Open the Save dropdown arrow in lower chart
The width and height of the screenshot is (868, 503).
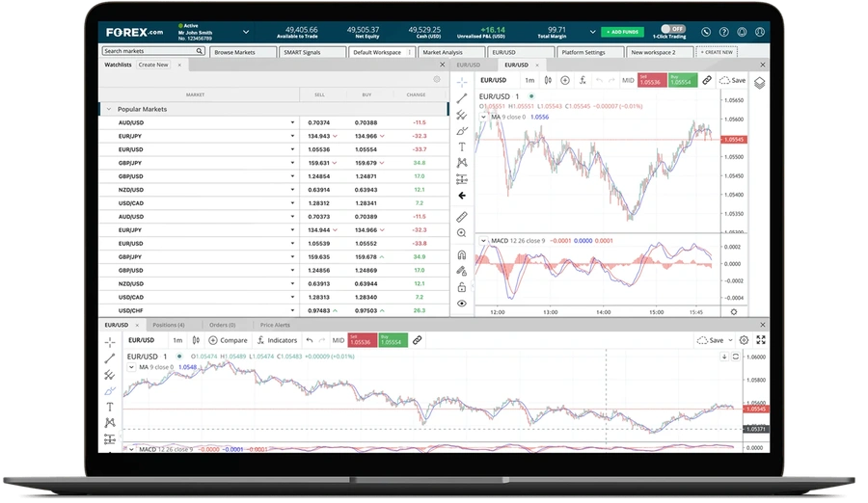pos(730,340)
